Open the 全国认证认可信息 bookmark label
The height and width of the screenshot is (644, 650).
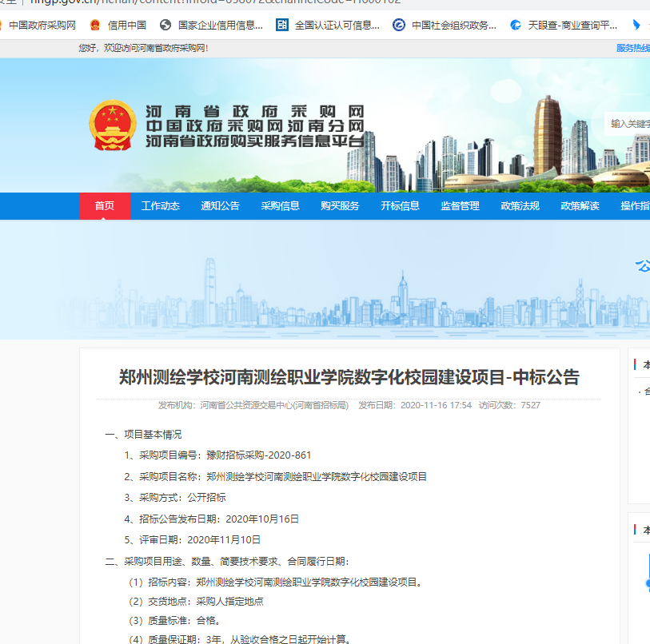point(337,26)
